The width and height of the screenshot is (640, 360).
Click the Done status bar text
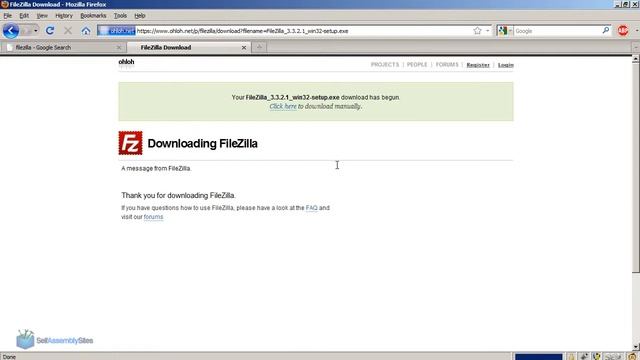click(x=9, y=357)
